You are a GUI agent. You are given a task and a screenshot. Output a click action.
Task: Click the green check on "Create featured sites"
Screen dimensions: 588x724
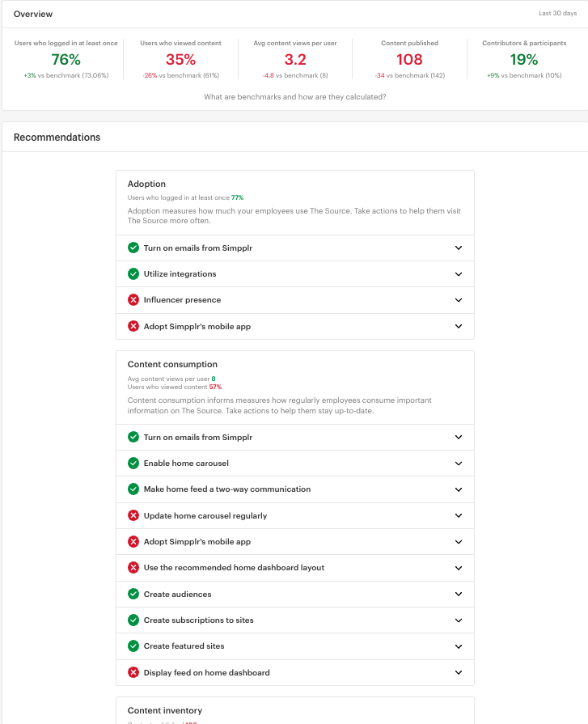(x=133, y=646)
